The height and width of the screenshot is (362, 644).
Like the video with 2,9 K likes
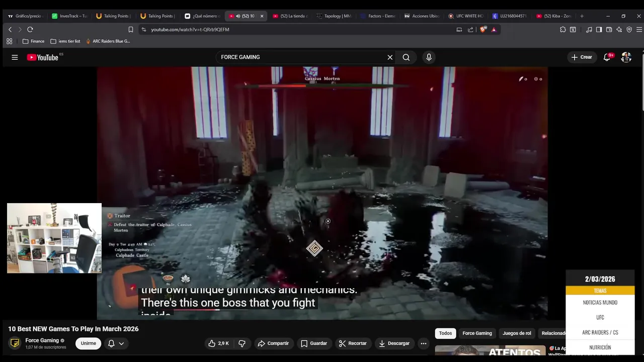[218, 343]
